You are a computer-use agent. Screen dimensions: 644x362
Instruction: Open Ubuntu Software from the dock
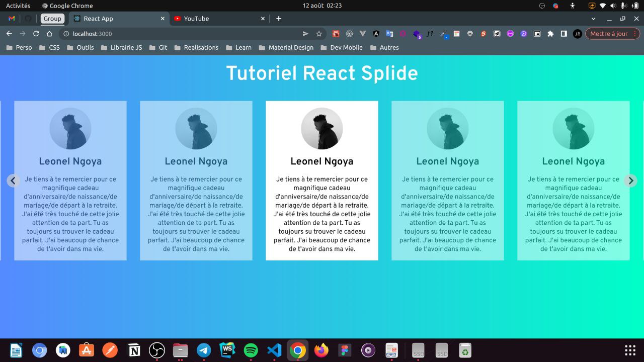[87, 350]
